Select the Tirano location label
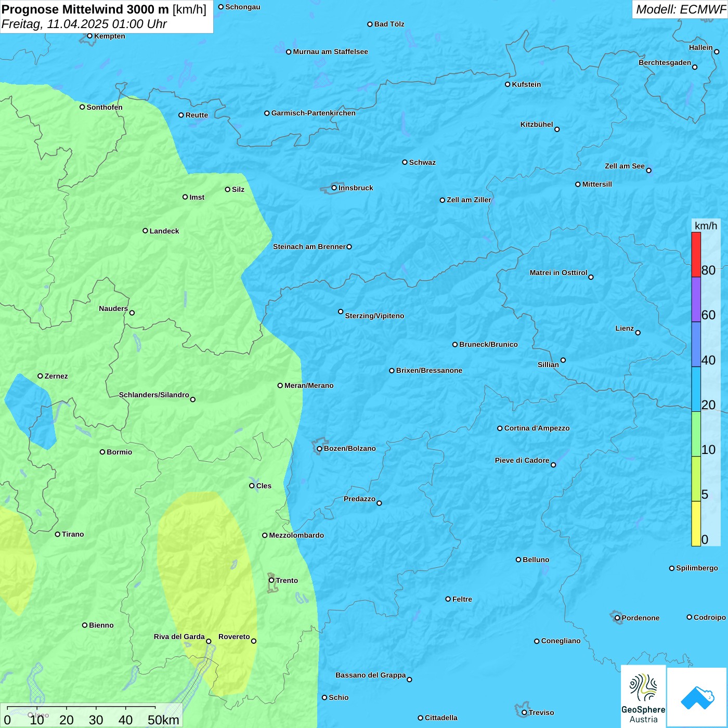The width and height of the screenshot is (728, 728). (73, 534)
